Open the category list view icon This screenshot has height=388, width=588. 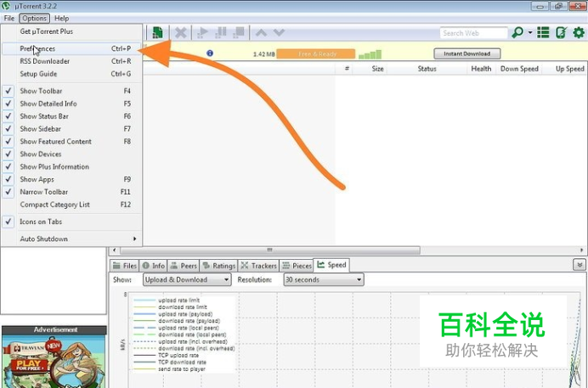[x=543, y=32]
